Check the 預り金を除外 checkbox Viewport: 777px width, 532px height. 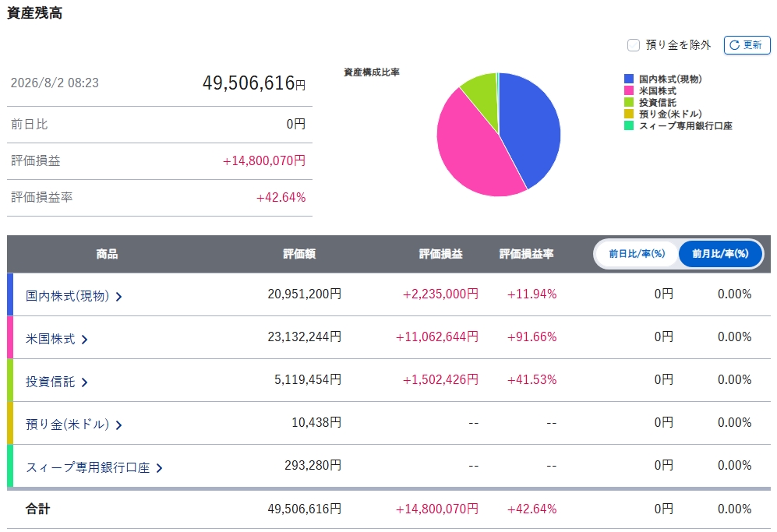click(634, 45)
